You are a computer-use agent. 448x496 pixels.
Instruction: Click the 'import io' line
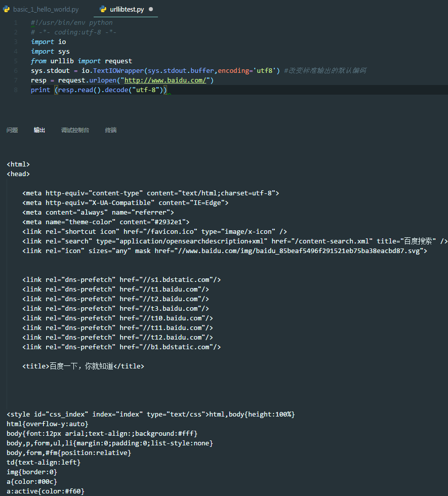pyautogui.click(x=49, y=42)
